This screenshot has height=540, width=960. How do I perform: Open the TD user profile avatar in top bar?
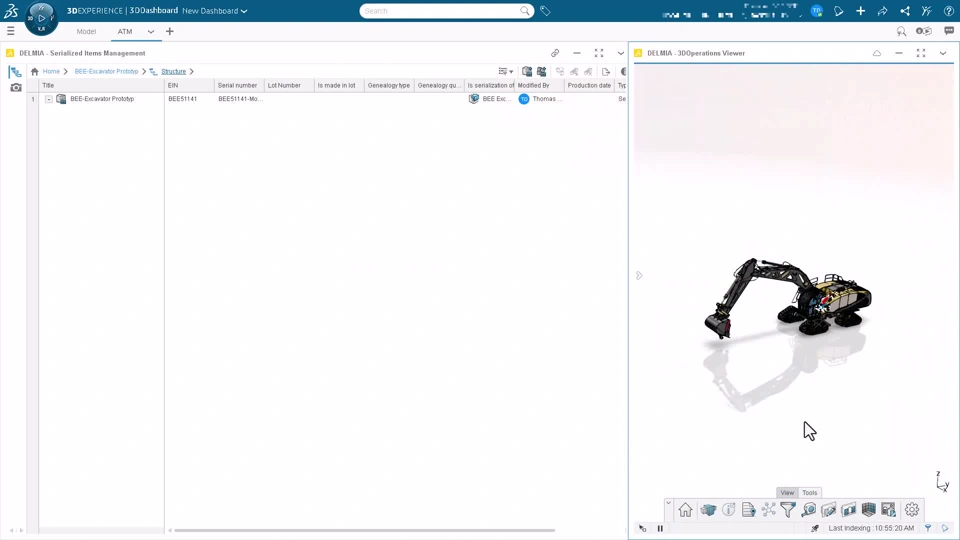pos(817,10)
